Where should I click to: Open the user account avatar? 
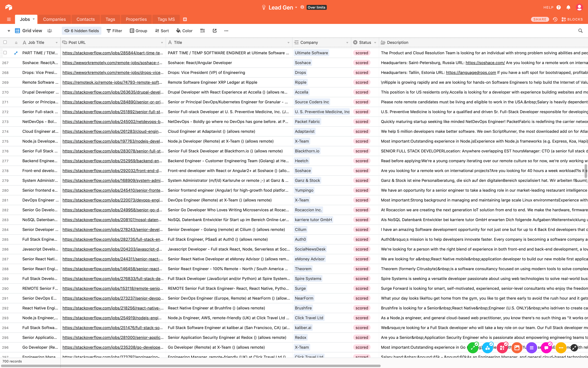click(x=579, y=8)
